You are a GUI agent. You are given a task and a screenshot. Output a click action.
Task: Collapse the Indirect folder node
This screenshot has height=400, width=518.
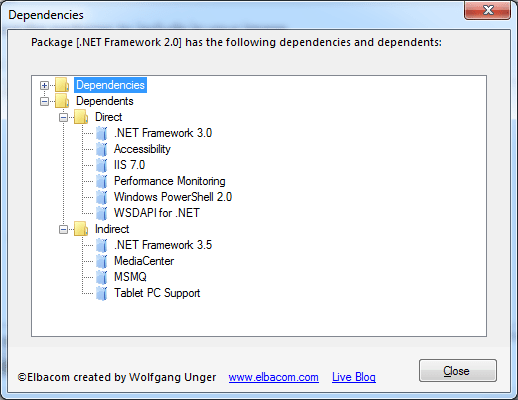pyautogui.click(x=63, y=229)
